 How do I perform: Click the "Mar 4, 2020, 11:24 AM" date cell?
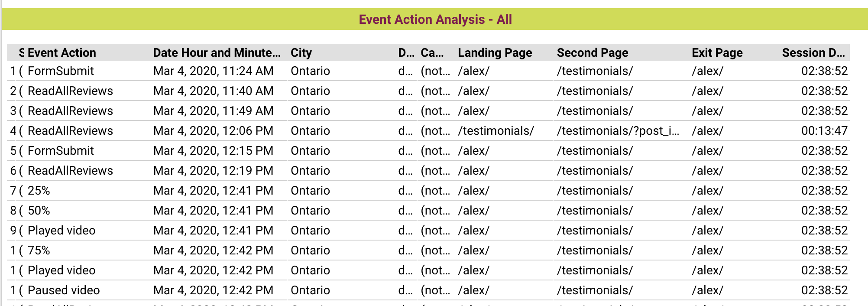213,71
